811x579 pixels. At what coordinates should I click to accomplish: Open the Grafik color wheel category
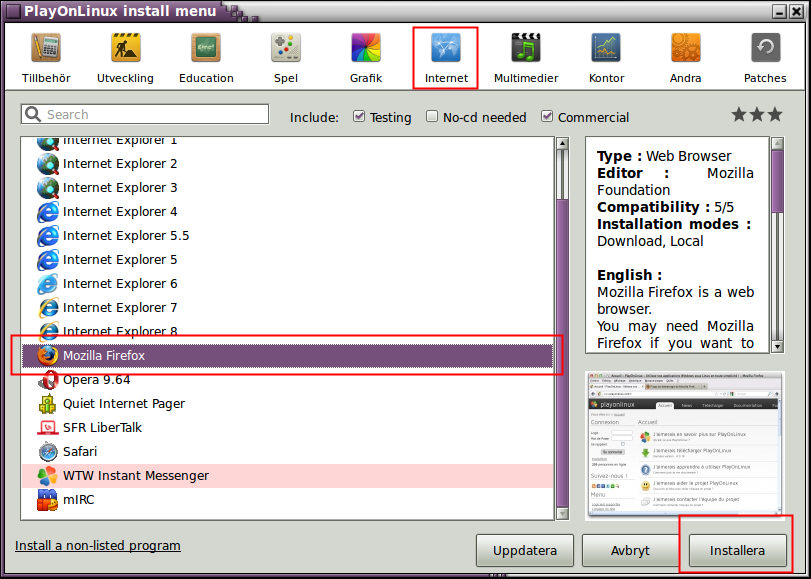pyautogui.click(x=366, y=48)
